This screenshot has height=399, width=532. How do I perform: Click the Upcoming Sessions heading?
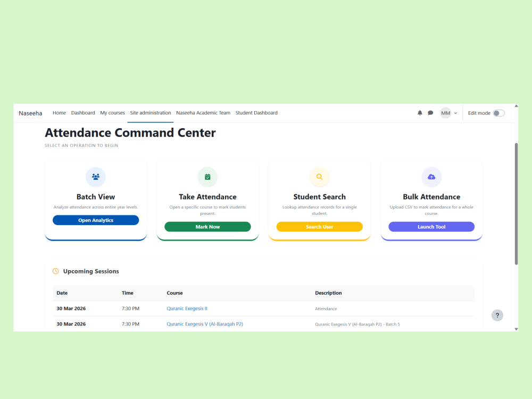(91, 271)
